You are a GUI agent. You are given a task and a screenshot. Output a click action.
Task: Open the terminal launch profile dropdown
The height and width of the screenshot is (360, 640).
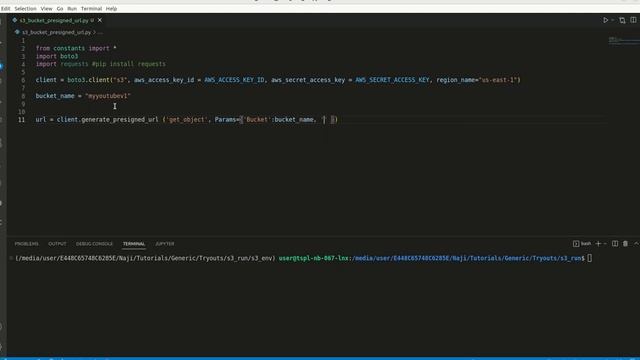pyautogui.click(x=605, y=244)
